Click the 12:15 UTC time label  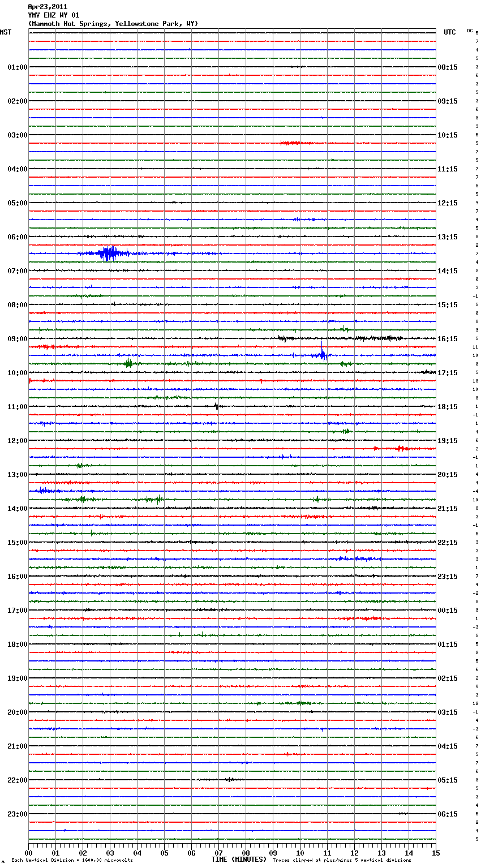pos(448,203)
